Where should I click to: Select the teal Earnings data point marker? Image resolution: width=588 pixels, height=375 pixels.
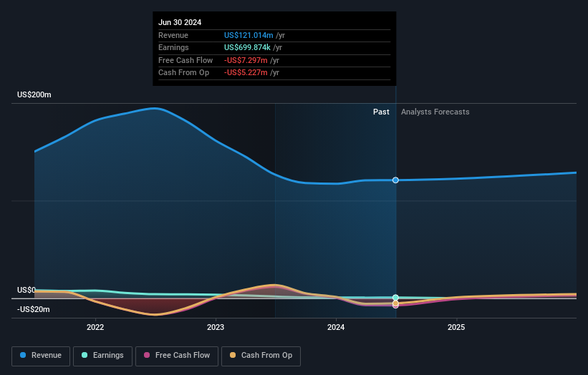pyautogui.click(x=395, y=298)
